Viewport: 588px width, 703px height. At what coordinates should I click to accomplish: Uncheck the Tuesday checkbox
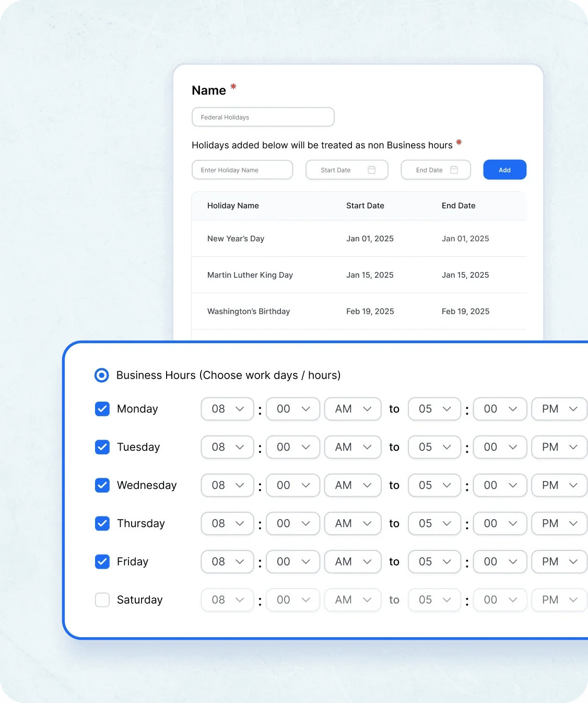coord(102,447)
